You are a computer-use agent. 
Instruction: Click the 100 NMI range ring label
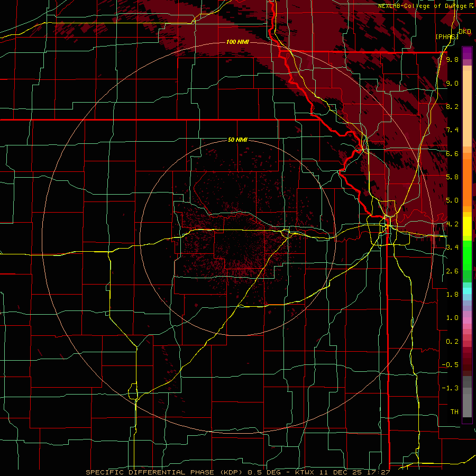click(x=237, y=42)
